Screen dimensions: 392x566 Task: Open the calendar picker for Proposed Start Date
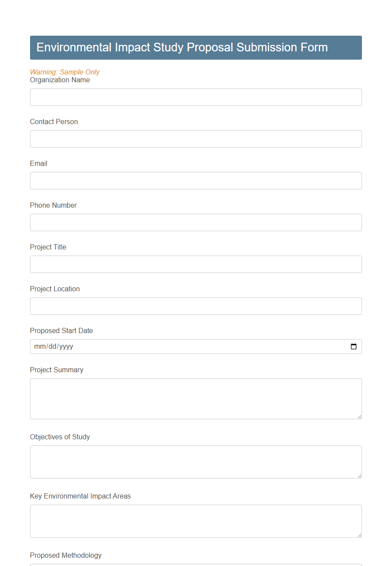tap(354, 346)
